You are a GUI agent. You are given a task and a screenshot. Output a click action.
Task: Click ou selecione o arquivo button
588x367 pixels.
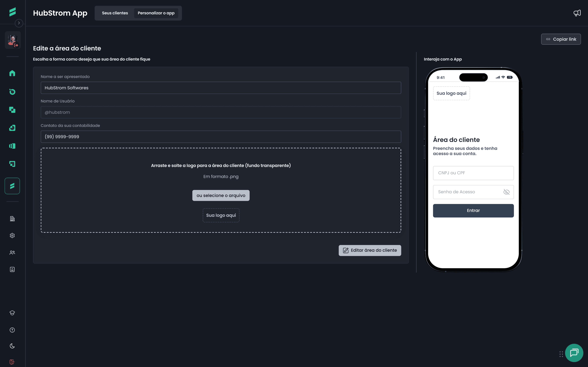point(221,195)
